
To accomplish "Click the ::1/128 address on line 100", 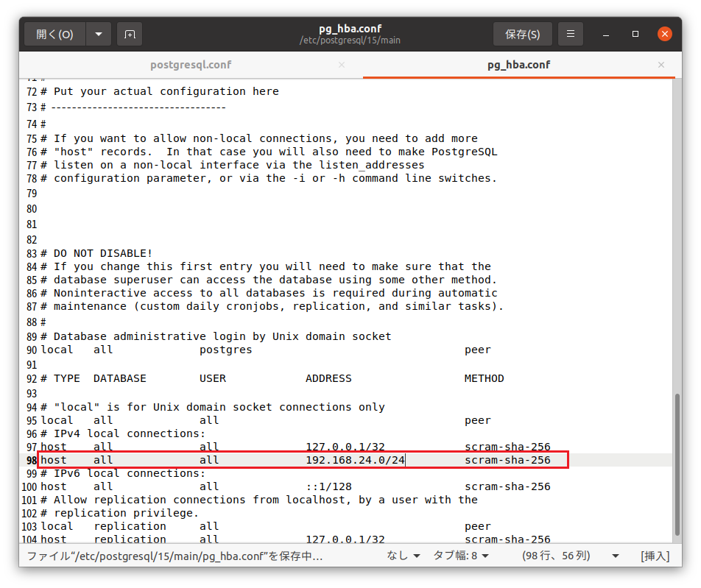I will coord(328,486).
